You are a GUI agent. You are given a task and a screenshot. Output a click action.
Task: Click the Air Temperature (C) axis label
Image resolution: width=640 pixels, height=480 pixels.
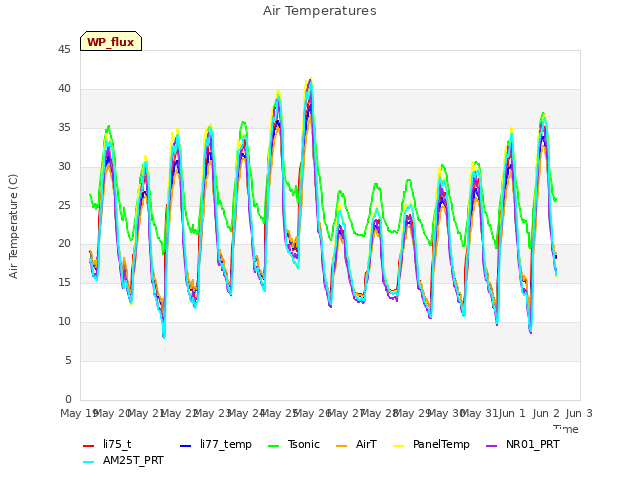(x=13, y=227)
